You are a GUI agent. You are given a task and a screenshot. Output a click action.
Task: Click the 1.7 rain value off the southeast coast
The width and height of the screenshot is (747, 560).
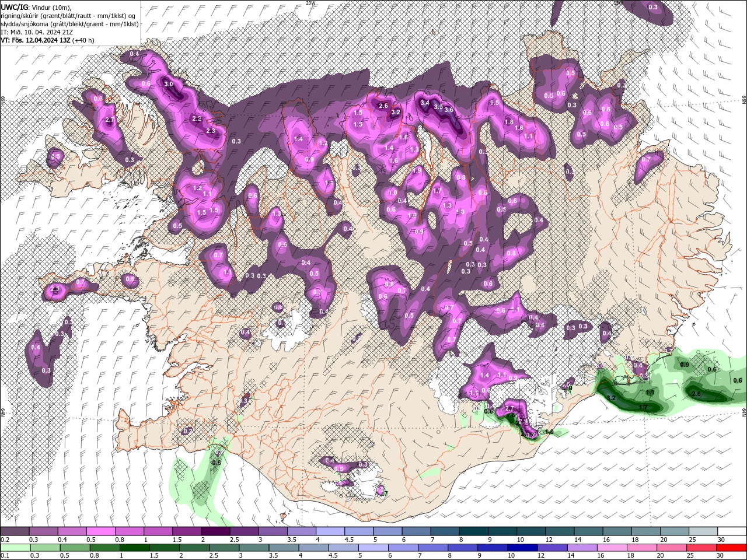[643, 407]
